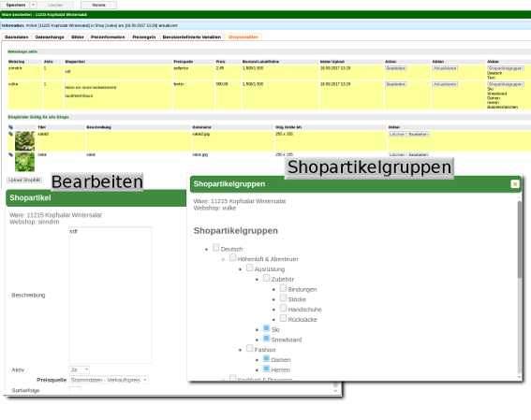The width and height of the screenshot is (531, 420).
Task: Switch to the Benutzerdefinierte Variablen tab
Action: coord(192,37)
